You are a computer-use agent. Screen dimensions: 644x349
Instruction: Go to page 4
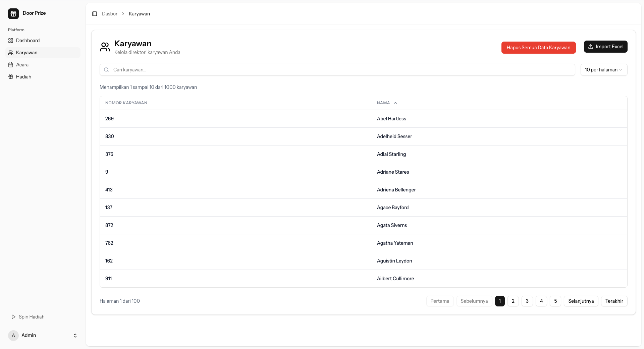541,301
